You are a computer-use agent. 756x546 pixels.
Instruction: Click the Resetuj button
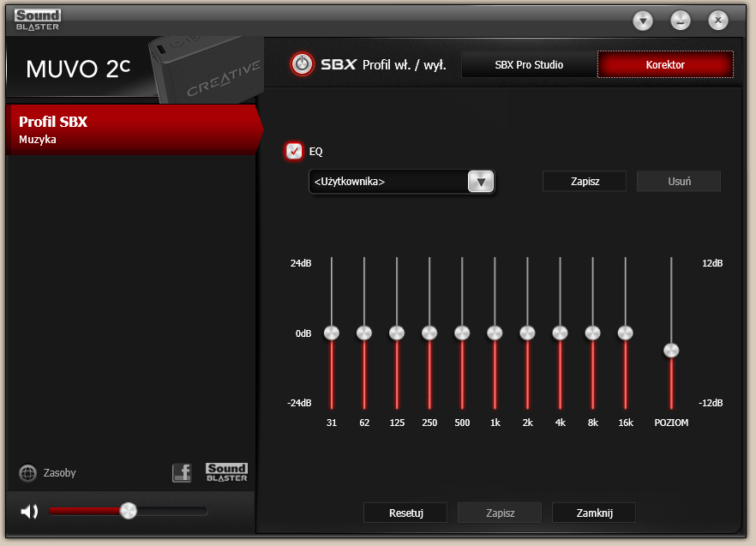coord(405,513)
